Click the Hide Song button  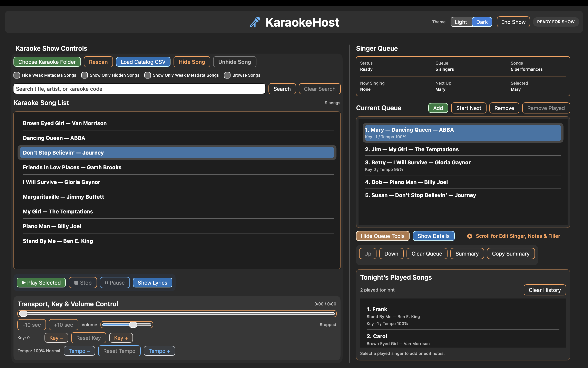click(x=192, y=62)
